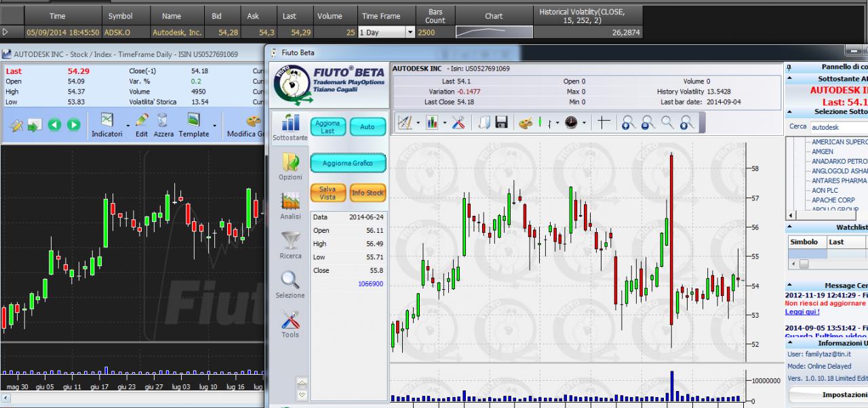The image size is (868, 408).
Task: Click the save floppy disk icon
Action: point(501,122)
